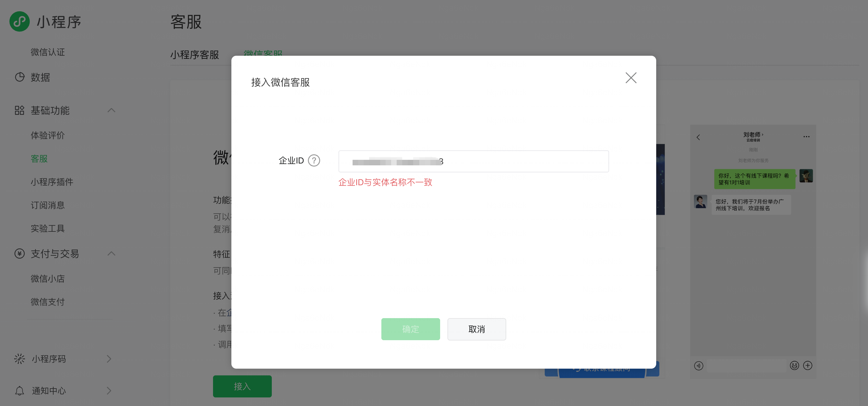Switch to the 小程序客服 tab

pyautogui.click(x=194, y=55)
